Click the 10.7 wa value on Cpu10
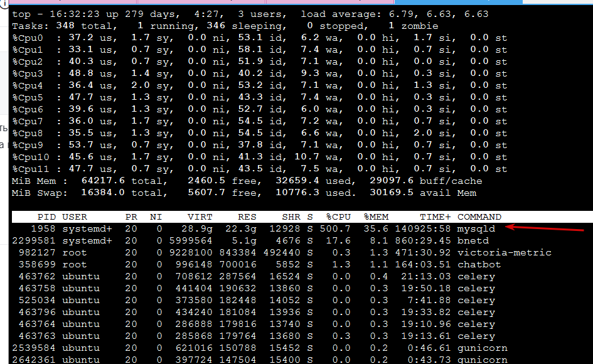This screenshot has height=364, width=593. (307, 157)
